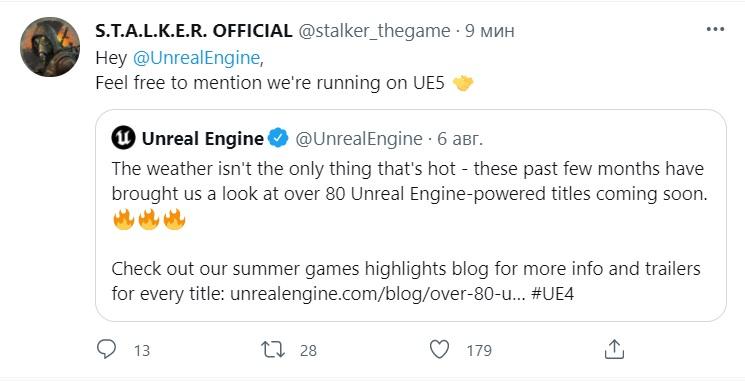Open the share upload icon
This screenshot has width=745, height=381.
(614, 349)
